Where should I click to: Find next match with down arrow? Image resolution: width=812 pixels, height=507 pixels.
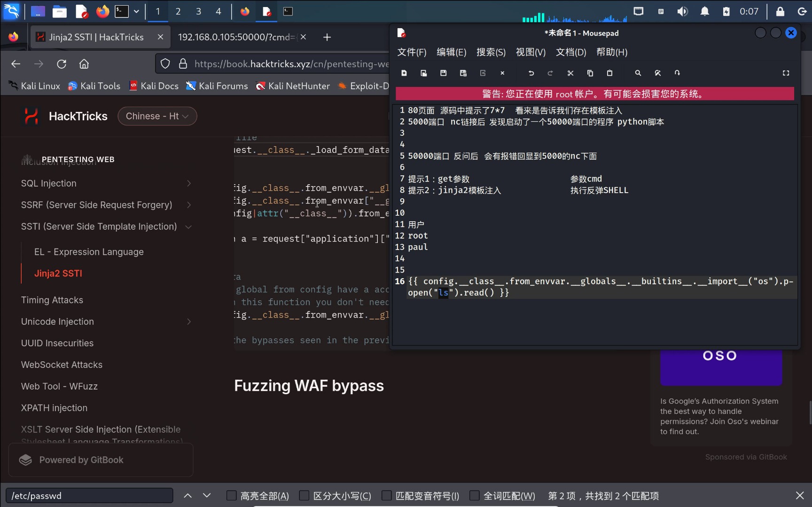tap(207, 496)
